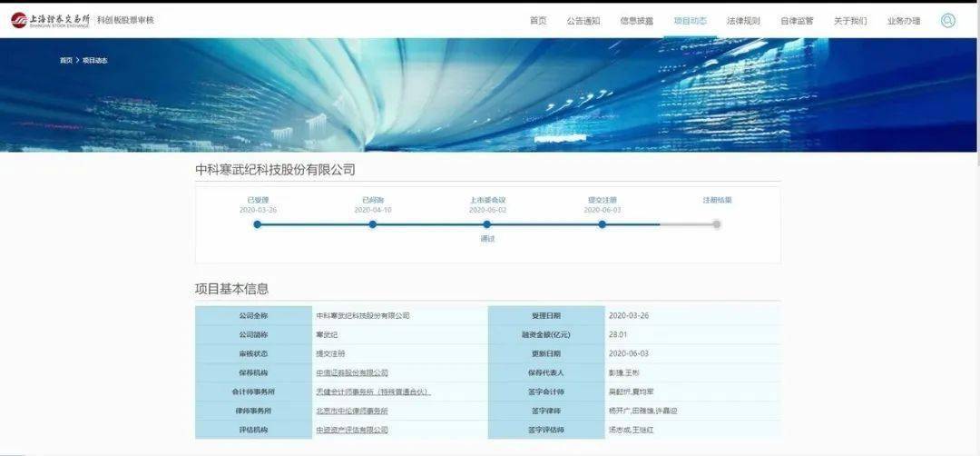Click the 中资资产评估有限公司 link

352,430
